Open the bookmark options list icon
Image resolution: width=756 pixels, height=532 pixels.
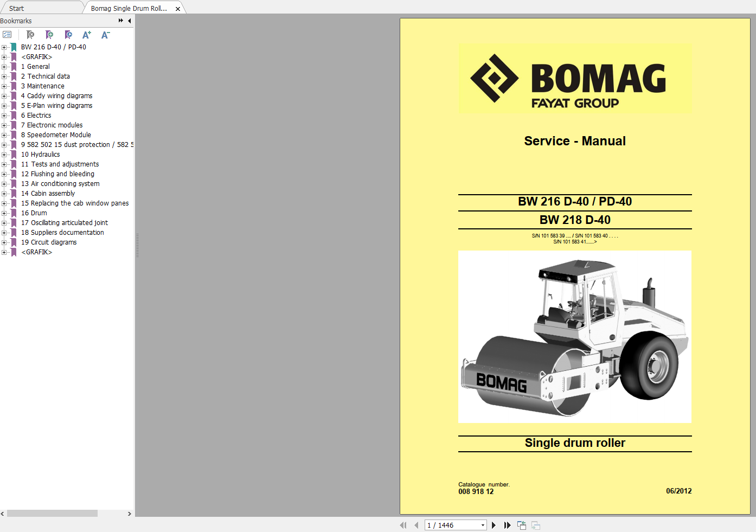[7, 35]
